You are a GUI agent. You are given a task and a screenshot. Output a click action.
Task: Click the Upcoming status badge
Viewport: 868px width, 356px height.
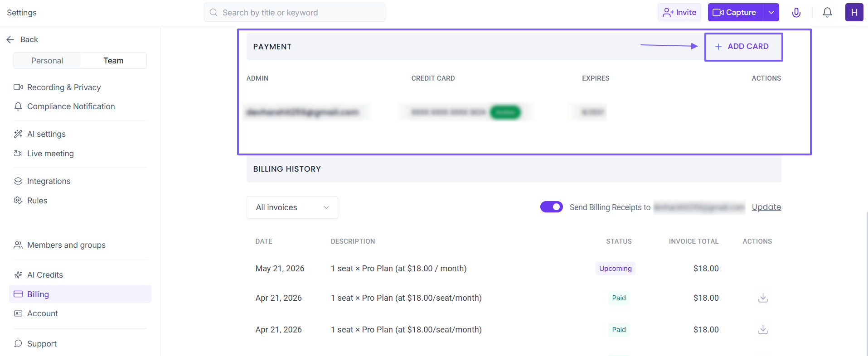(x=616, y=269)
